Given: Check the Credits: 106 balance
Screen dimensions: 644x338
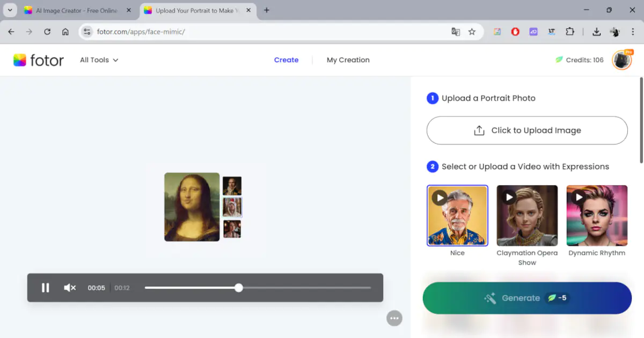Looking at the screenshot, I should coord(579,60).
